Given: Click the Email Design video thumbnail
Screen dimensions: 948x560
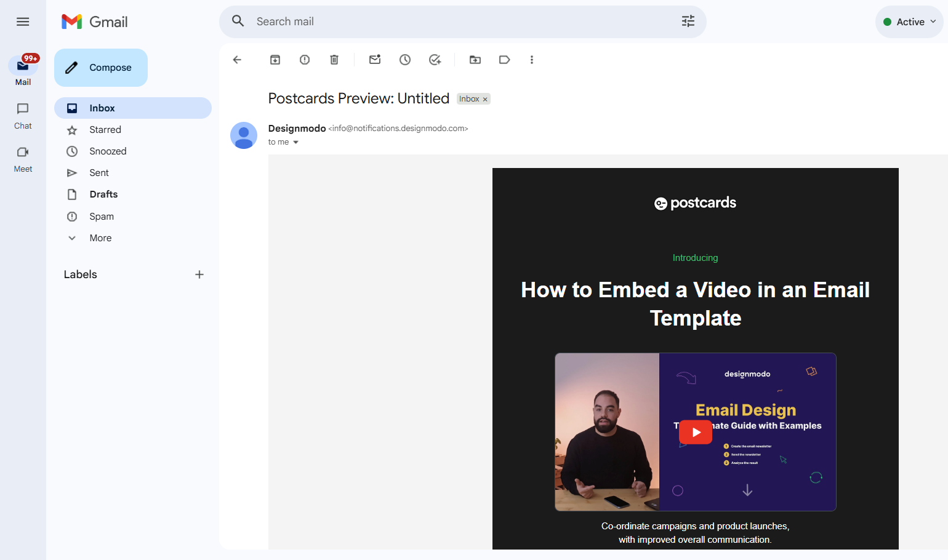Looking at the screenshot, I should (x=696, y=432).
